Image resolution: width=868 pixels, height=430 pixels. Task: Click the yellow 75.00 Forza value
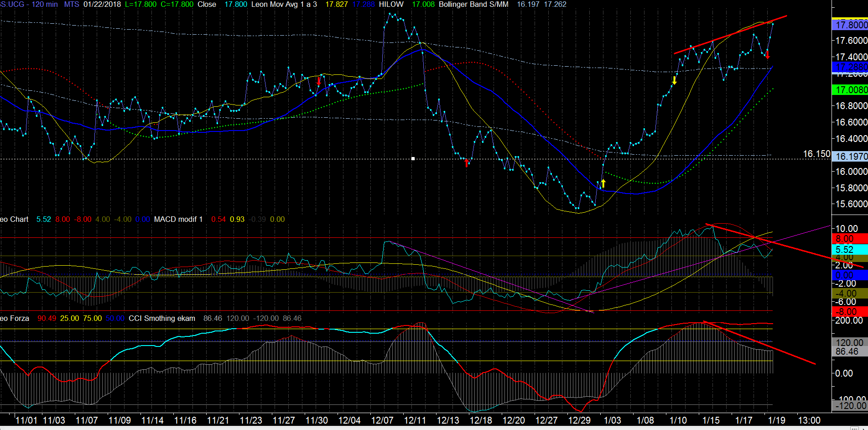(x=93, y=318)
